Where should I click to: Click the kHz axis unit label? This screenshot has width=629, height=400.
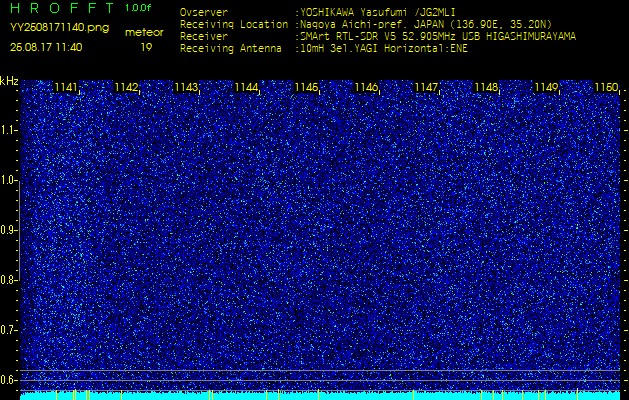pyautogui.click(x=9, y=81)
